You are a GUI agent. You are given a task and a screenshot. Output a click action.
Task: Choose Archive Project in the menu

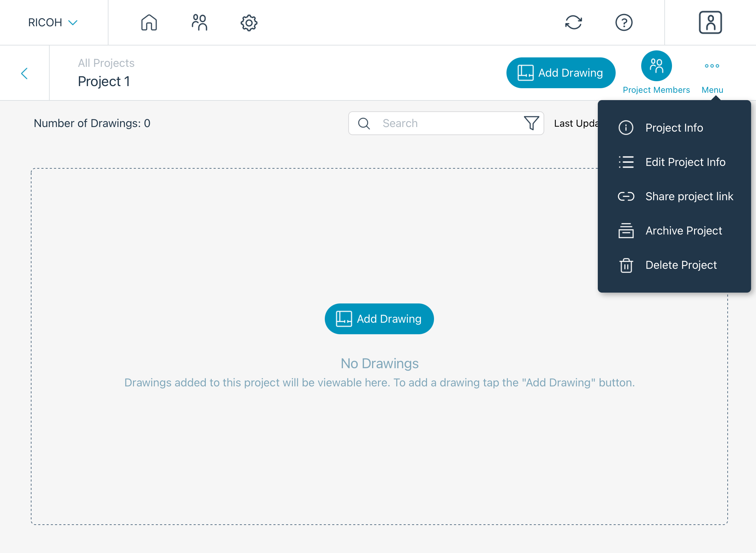coord(683,231)
